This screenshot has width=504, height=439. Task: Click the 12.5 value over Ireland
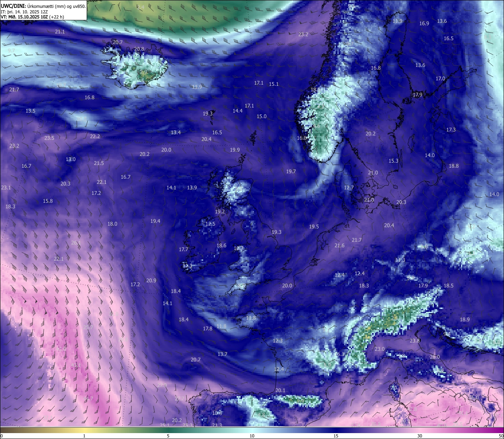pos(210,224)
